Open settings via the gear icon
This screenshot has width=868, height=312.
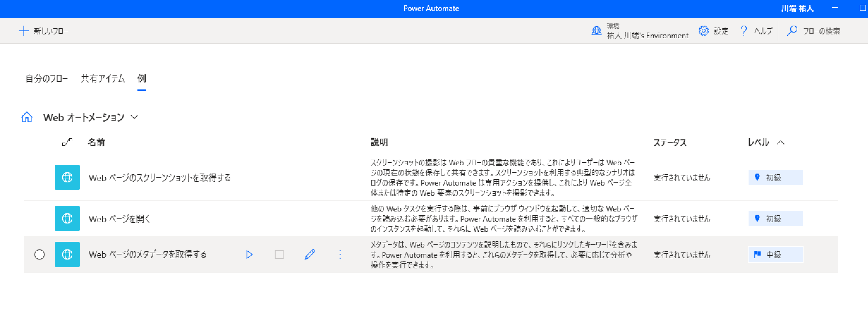703,31
